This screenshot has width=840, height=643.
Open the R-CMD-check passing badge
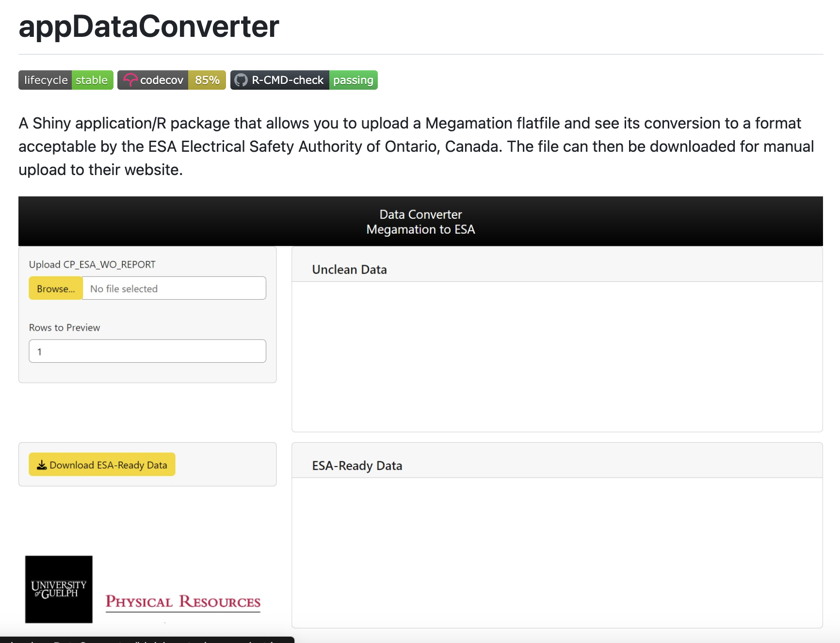[x=304, y=80]
